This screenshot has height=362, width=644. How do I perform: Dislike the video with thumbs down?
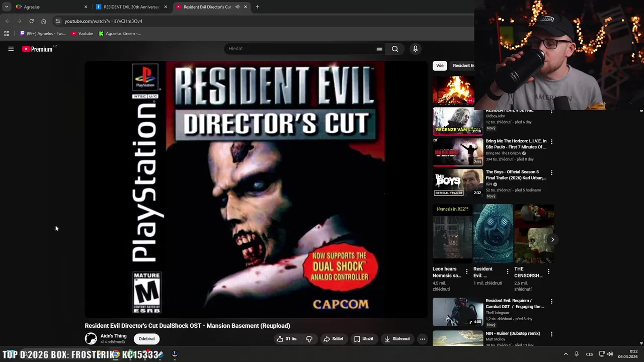click(309, 339)
